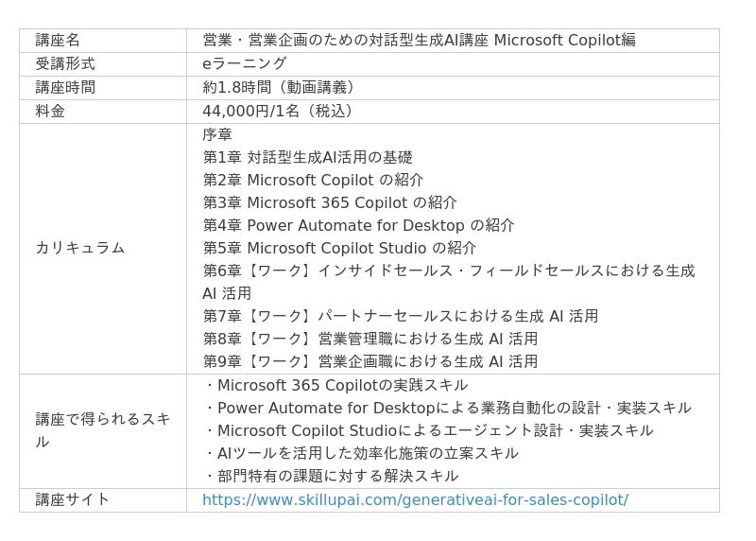Click the eラーニング value cell
756x541 pixels.
(453, 64)
